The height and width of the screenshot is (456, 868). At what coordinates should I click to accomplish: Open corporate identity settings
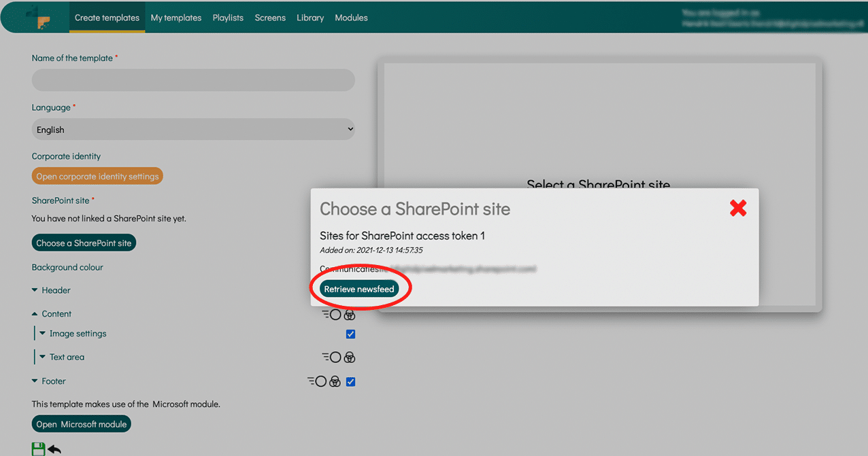97,176
